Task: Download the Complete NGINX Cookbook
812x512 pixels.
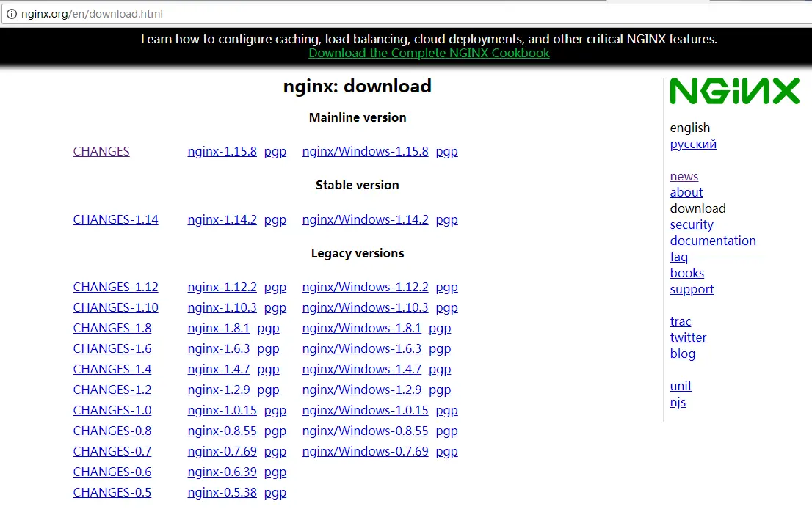Action: 429,53
